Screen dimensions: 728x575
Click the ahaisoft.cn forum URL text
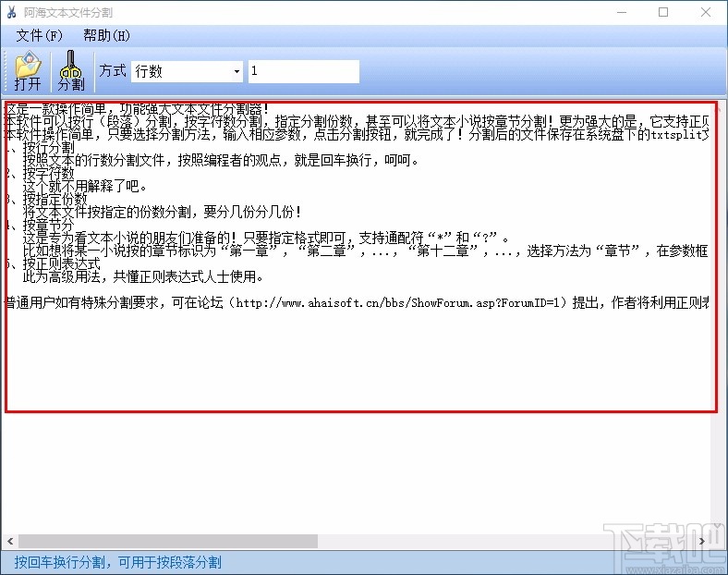coord(398,303)
